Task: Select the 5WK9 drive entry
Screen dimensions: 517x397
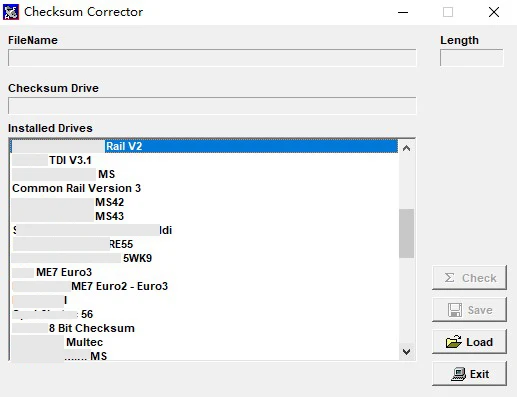Action: (x=204, y=258)
